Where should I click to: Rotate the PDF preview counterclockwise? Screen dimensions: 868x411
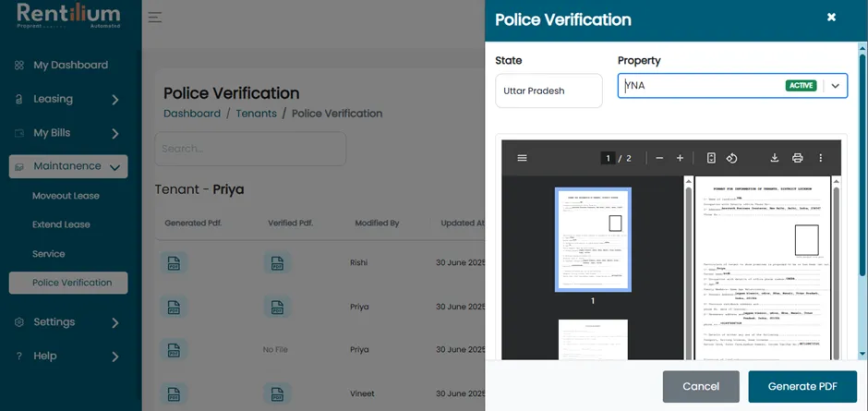[x=731, y=158]
